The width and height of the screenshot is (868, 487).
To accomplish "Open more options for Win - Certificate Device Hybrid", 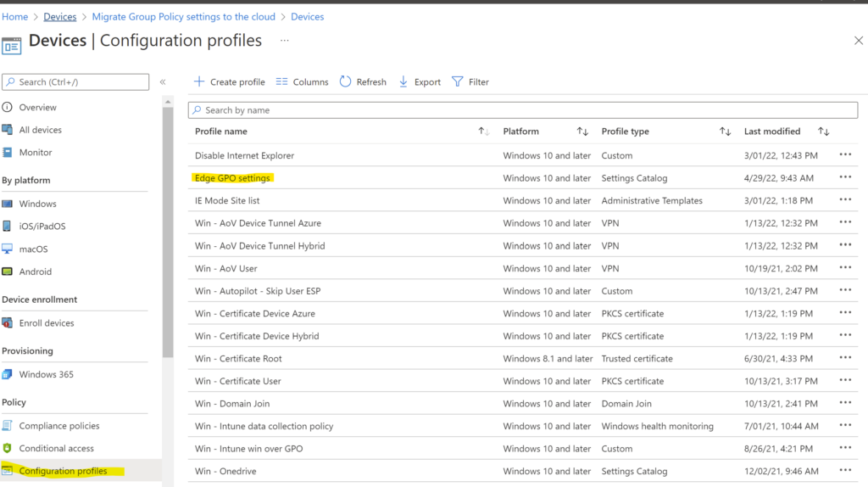I will pos(845,335).
